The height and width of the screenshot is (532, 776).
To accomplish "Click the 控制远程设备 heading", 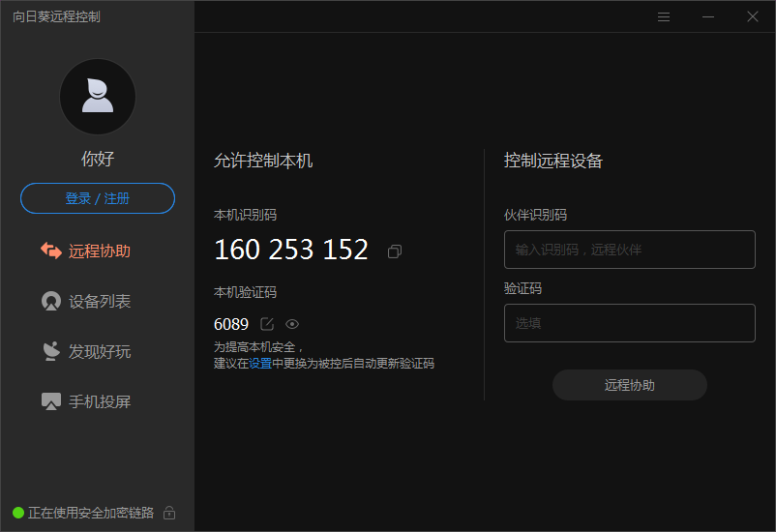I will pyautogui.click(x=553, y=161).
